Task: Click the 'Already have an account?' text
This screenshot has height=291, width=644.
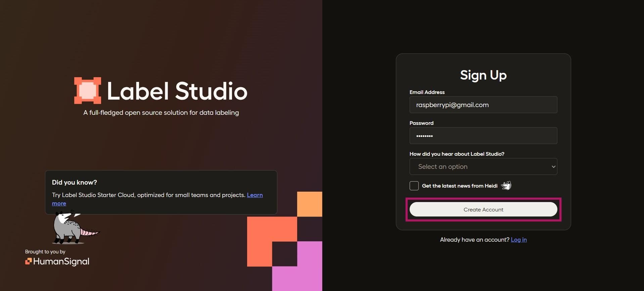Action: 474,240
